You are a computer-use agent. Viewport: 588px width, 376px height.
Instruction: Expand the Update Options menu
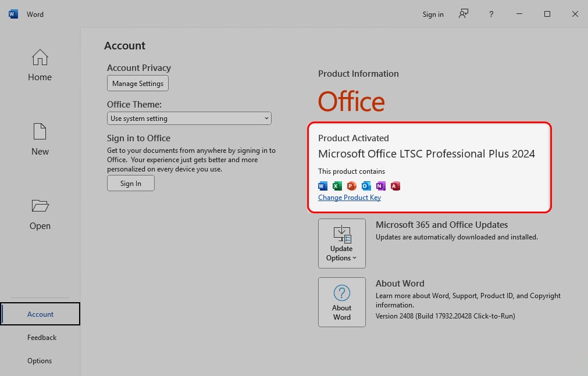341,243
